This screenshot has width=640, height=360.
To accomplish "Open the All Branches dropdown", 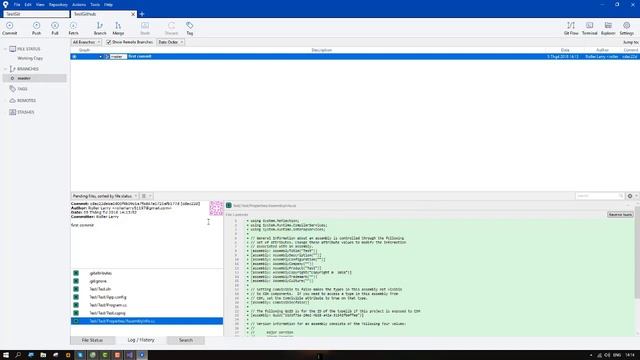I will click(x=86, y=42).
